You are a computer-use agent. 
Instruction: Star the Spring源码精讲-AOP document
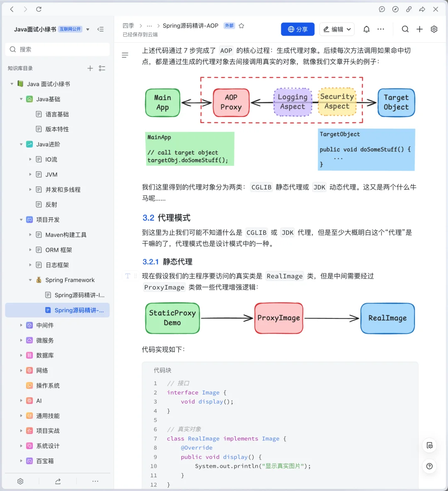[x=241, y=25]
